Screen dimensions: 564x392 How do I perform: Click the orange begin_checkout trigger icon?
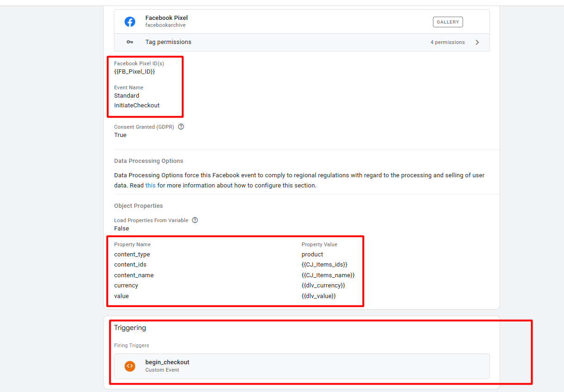tap(130, 366)
